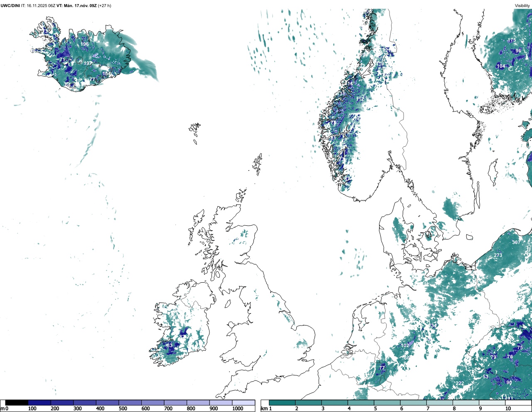Image resolution: width=532 pixels, height=412 pixels.
Task: Click the 'm' unit label on left legend
Action: (2, 409)
